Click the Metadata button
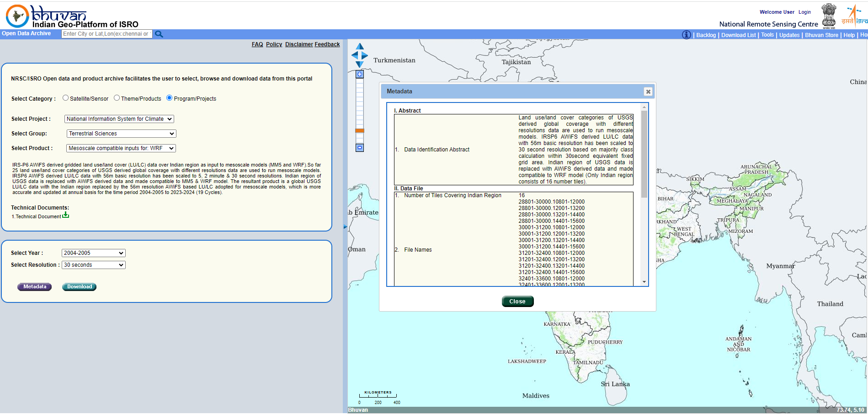The image size is (868, 415). pyautogui.click(x=35, y=287)
